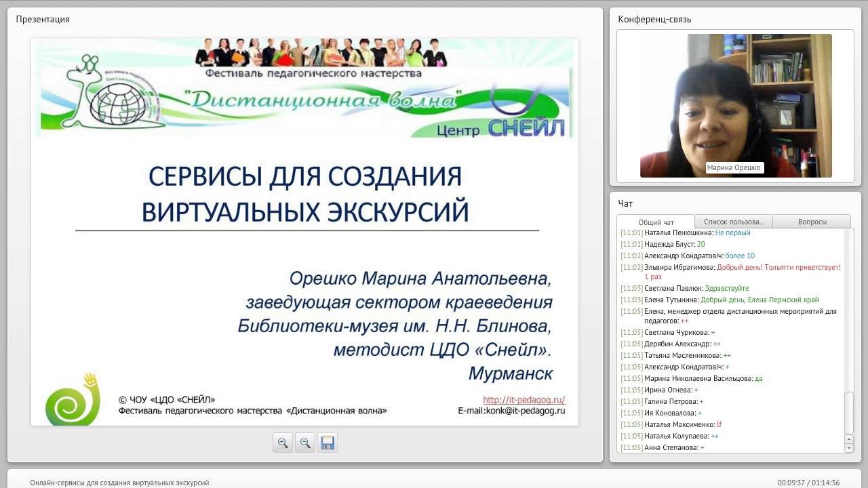Viewport: 868px width, 488px height.
Task: Select Светлана Павлюк's Здравствуйте message
Action: tap(684, 288)
